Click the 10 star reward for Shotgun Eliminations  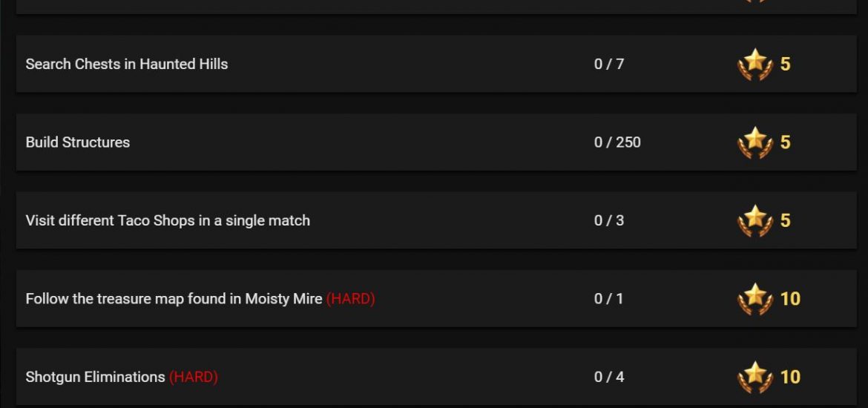tap(790, 377)
